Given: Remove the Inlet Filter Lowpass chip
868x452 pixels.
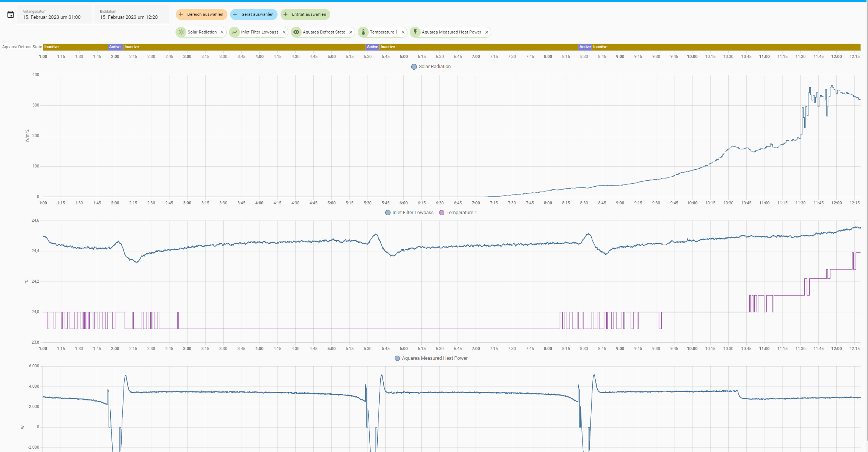Looking at the screenshot, I should coord(284,32).
